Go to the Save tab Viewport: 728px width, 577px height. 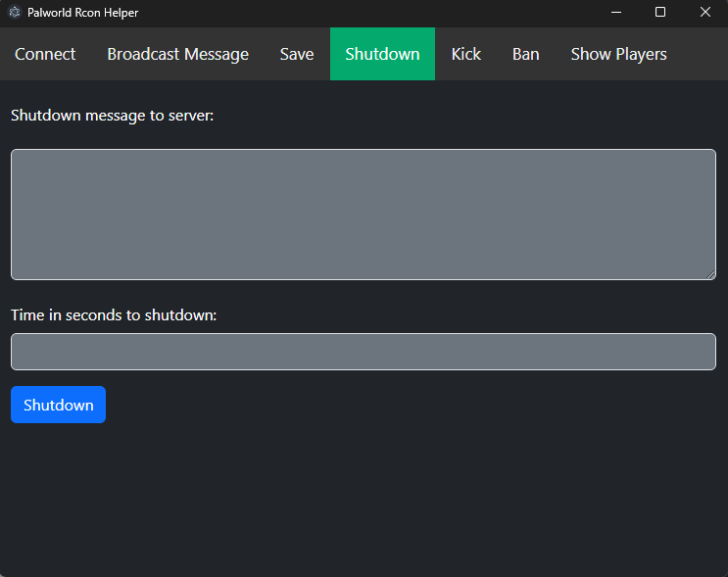(x=297, y=54)
